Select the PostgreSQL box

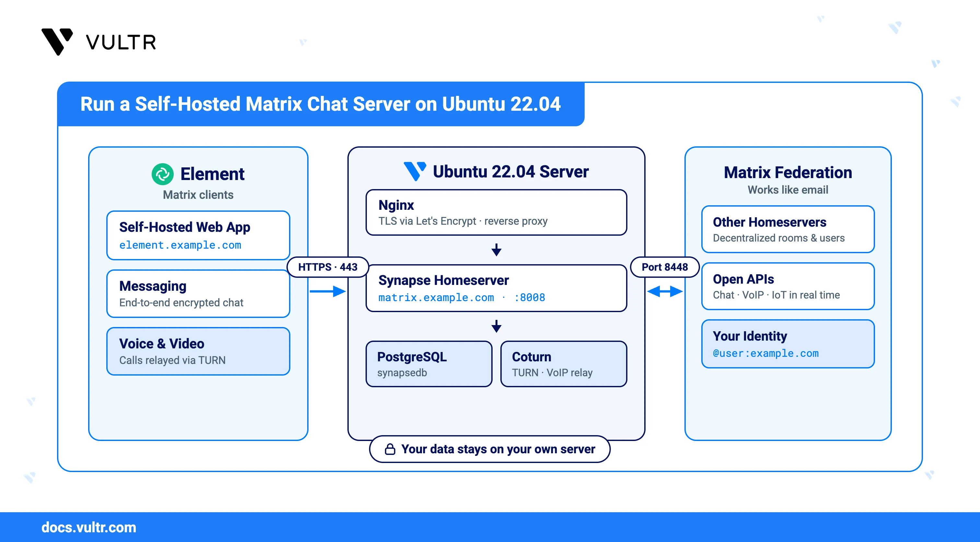point(429,364)
